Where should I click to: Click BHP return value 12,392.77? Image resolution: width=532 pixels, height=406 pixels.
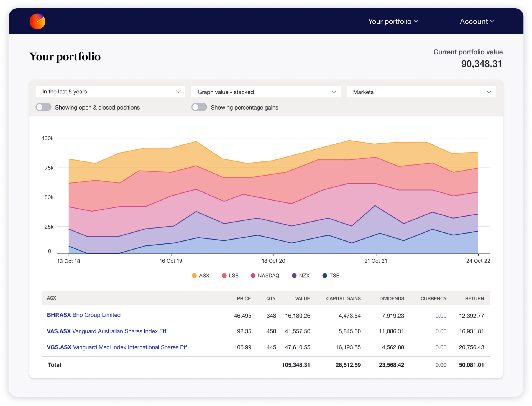pos(471,316)
